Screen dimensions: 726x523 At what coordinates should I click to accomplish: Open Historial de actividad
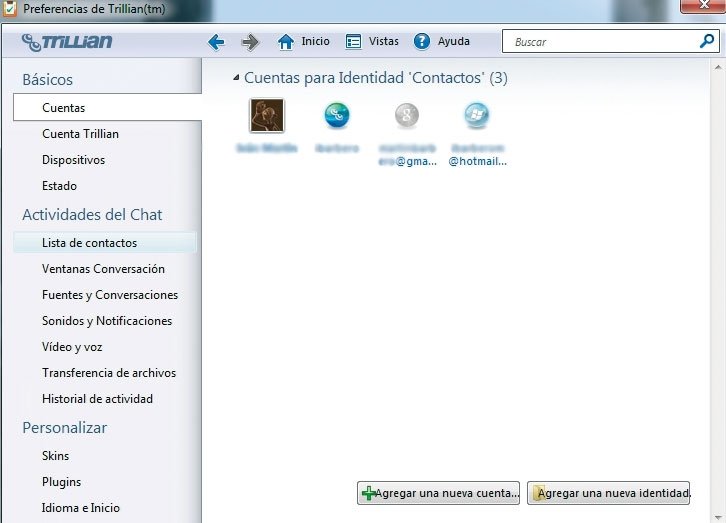97,399
